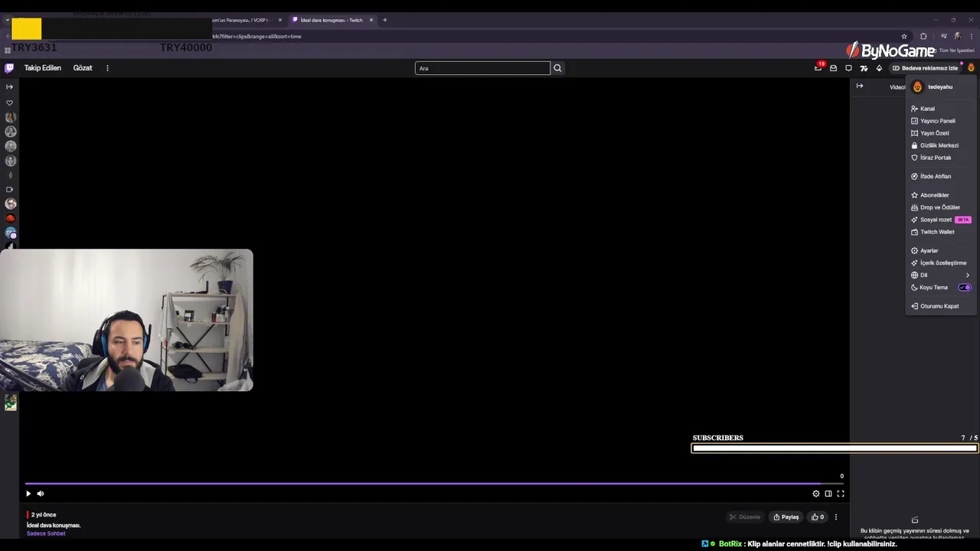Viewport: 980px width, 551px height.
Task: Open the Twitch home logo
Action: click(9, 68)
